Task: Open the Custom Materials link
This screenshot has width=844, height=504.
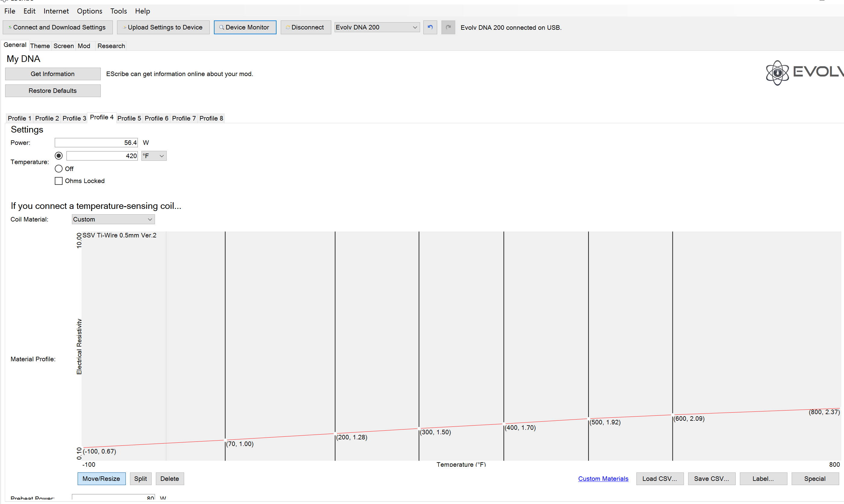Action: 603,478
